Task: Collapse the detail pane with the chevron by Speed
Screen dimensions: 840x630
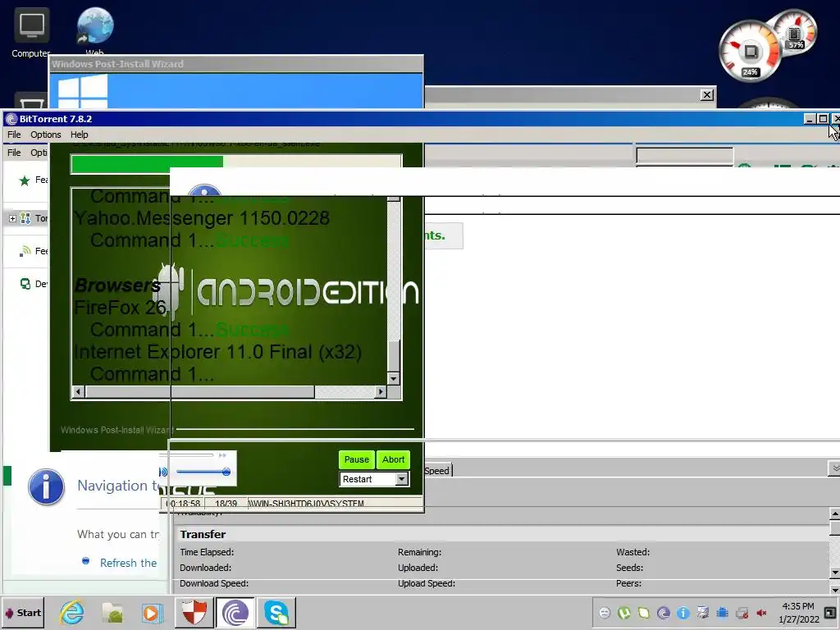Action: click(x=834, y=468)
